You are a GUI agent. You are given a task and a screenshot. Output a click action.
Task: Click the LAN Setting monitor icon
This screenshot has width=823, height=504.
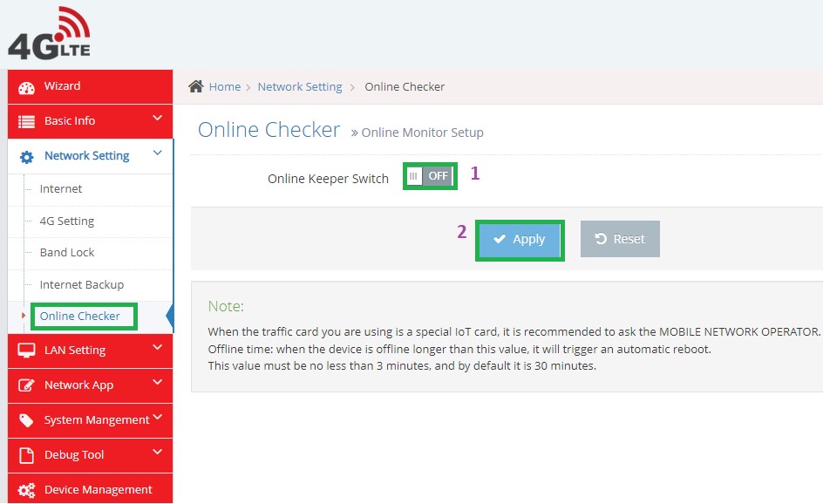[26, 351]
